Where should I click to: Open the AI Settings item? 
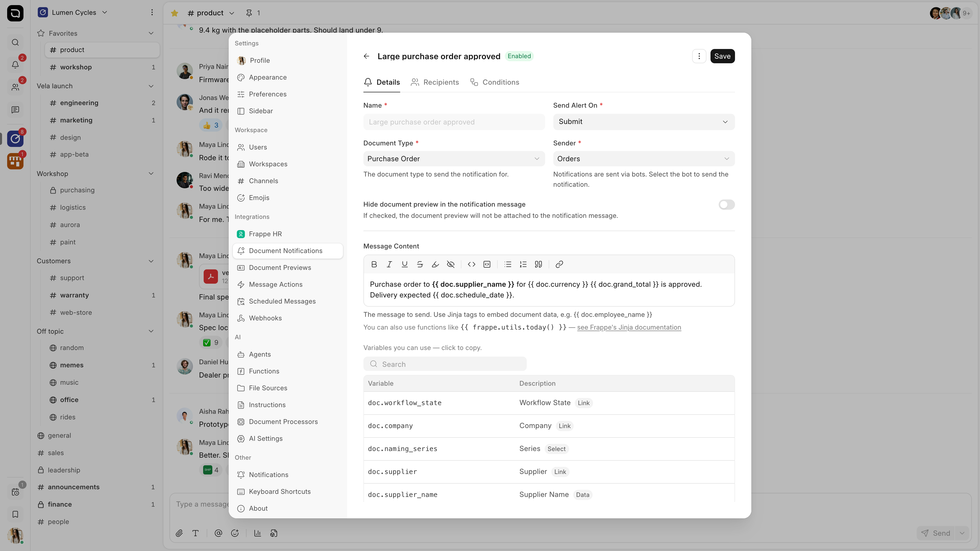pos(288,439)
